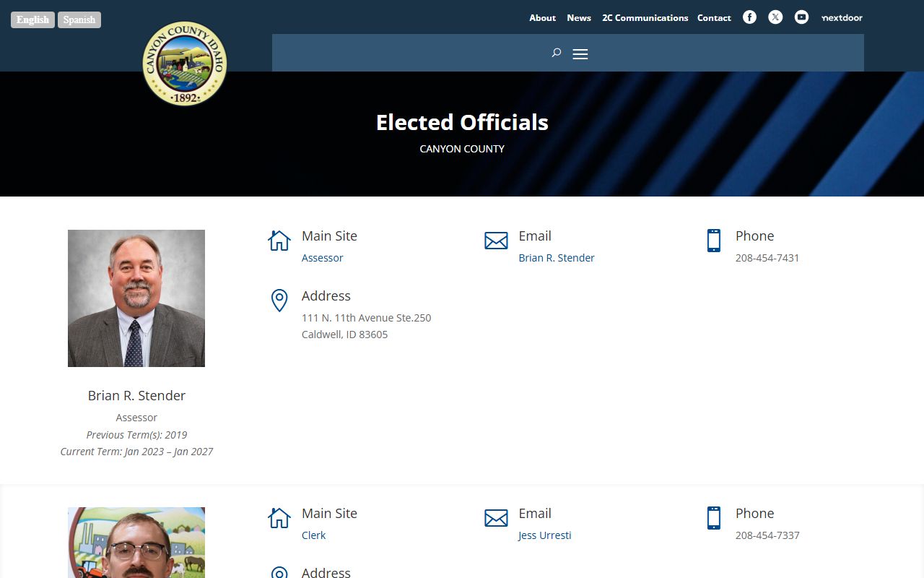Switch language to English

point(32,20)
